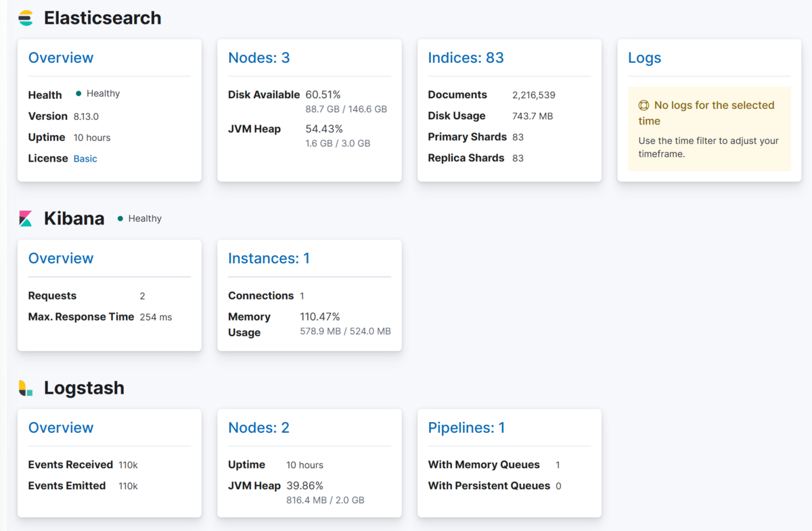Open the Elasticsearch Logs link

pos(645,57)
